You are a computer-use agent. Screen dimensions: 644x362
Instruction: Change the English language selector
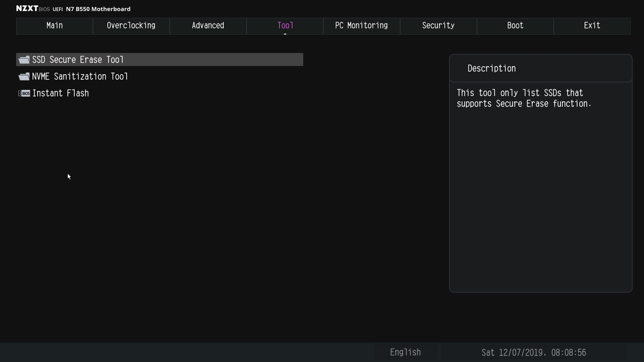405,352
